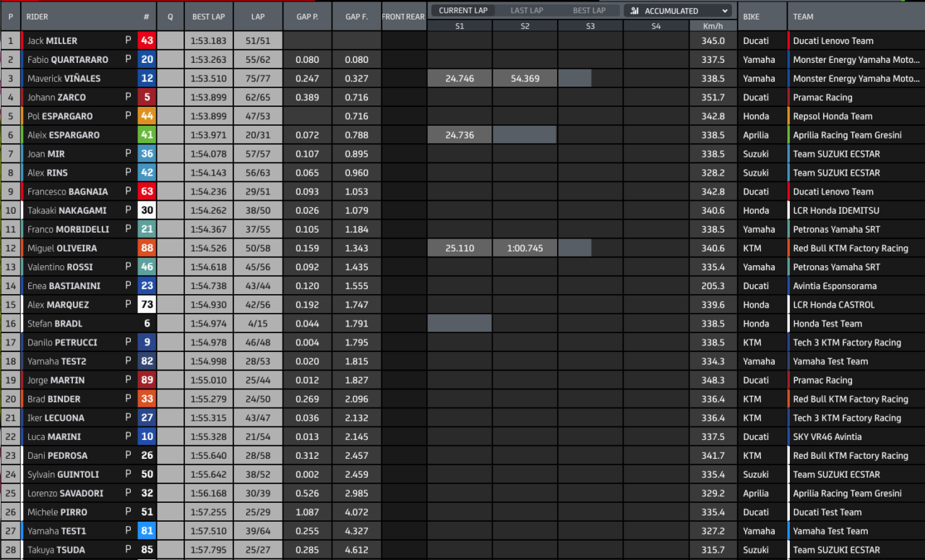
Task: Click the number 63 badge for Bagnaia
Action: (x=147, y=191)
